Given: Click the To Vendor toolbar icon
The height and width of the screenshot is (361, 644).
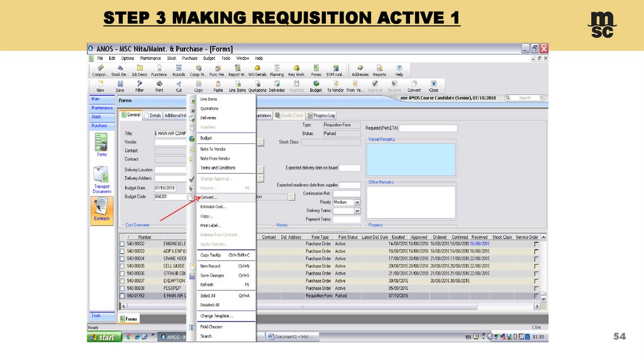Looking at the screenshot, I should [x=335, y=86].
